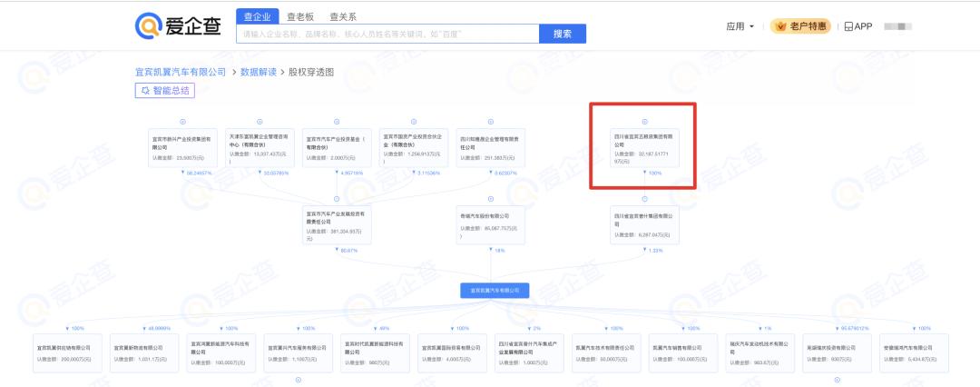
Task: Click plus icon above 宜宾市汽车产业投资基金 node
Action: 337,122
